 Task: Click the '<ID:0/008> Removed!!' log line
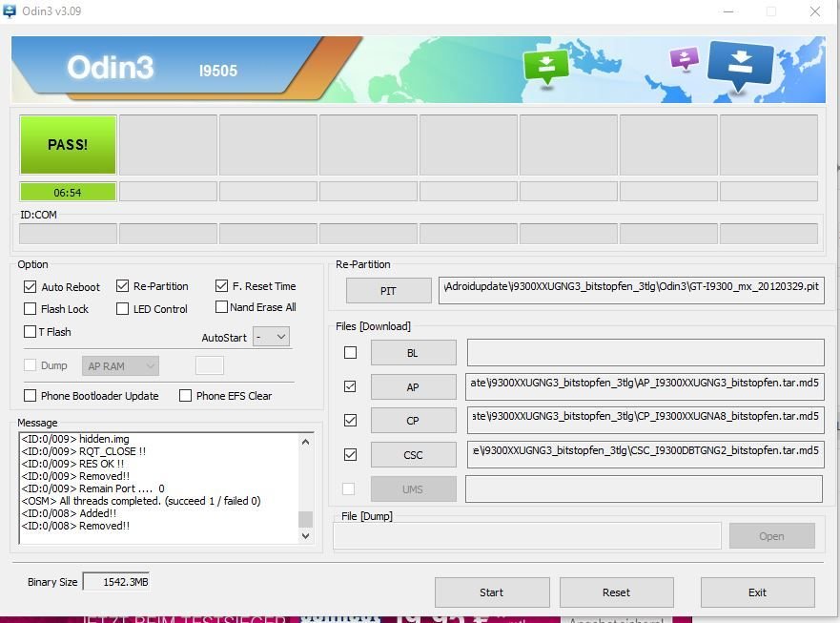coord(75,526)
